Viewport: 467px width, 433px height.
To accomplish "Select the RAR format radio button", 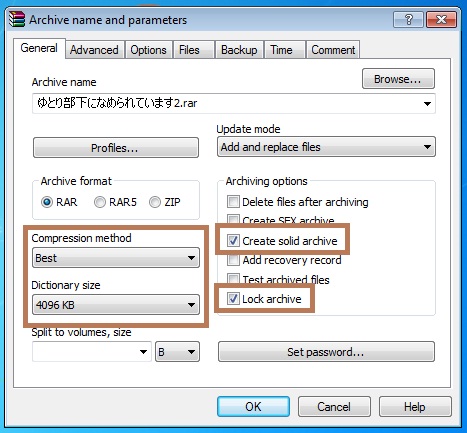I will click(x=47, y=202).
